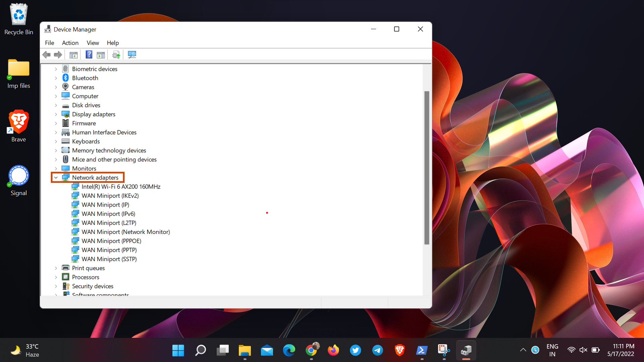Click the Help properties icon in toolbar

pyautogui.click(x=89, y=54)
